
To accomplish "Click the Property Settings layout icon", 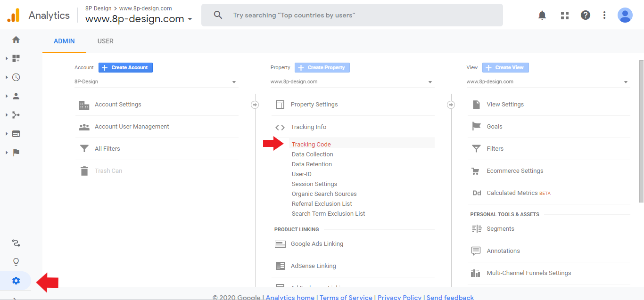I will 280,105.
